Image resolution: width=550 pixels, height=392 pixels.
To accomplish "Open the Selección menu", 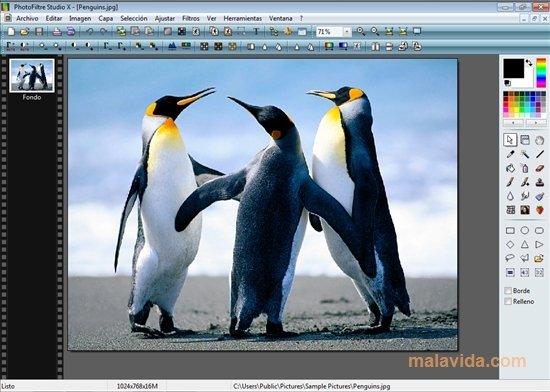I will point(134,19).
